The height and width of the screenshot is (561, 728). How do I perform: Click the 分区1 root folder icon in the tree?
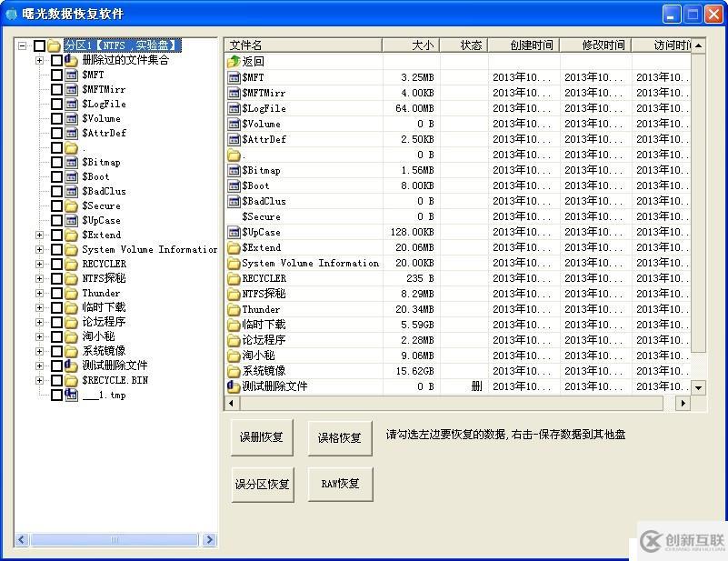pos(55,45)
